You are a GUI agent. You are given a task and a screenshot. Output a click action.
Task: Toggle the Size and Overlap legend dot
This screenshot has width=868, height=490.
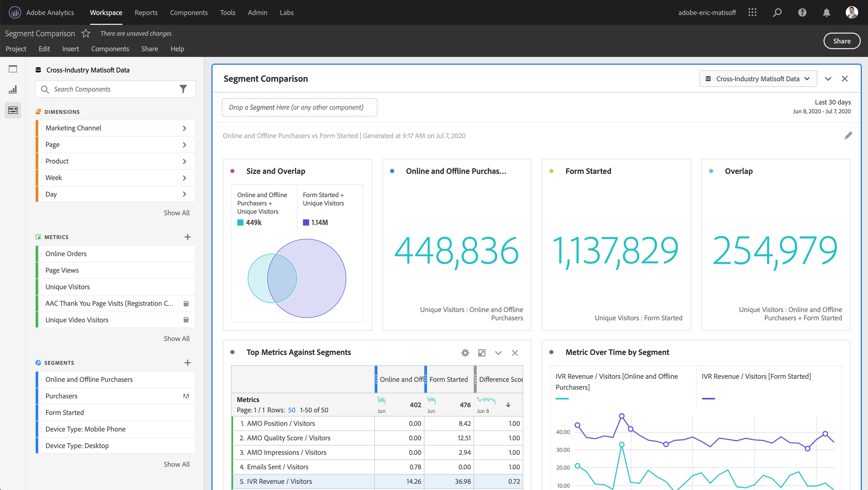tap(232, 171)
